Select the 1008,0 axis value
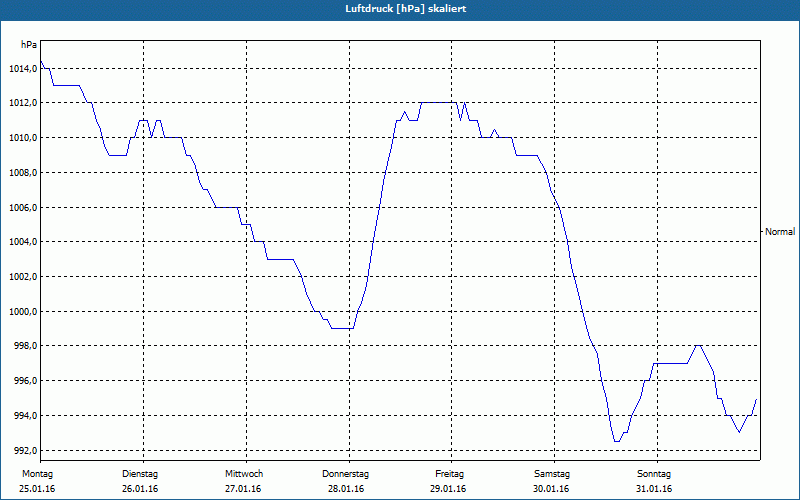This screenshot has height=500, width=800. coord(22,172)
